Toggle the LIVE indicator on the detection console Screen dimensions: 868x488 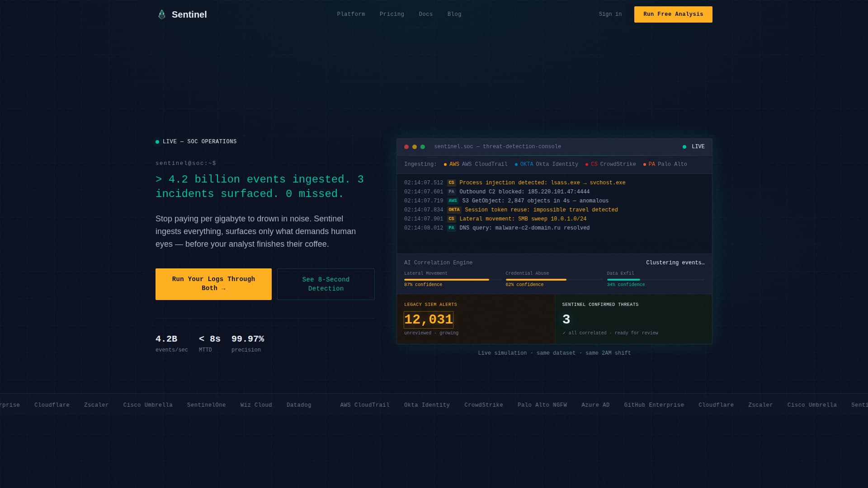(x=694, y=146)
